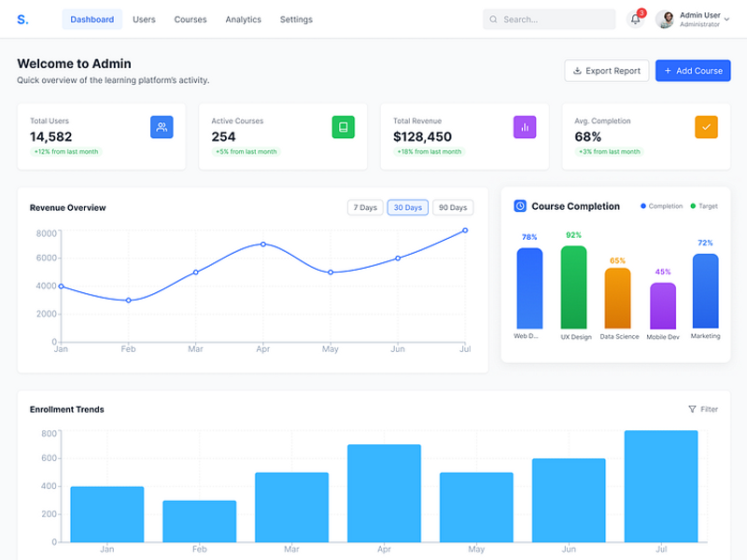Click the Data Science 65% bar
This screenshot has height=560, width=747.
pyautogui.click(x=617, y=298)
